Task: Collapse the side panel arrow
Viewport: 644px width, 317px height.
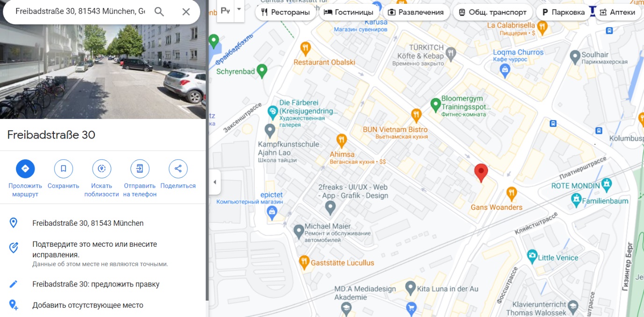Action: coord(215,182)
